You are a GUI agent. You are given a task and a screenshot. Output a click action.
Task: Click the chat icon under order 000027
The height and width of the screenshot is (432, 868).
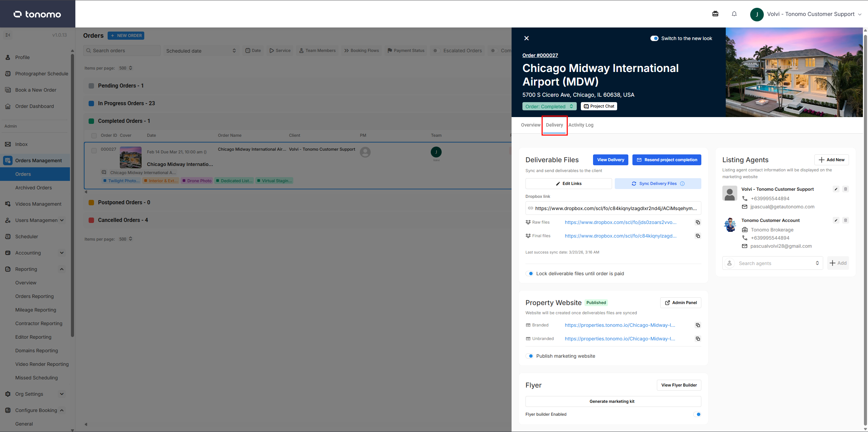pyautogui.click(x=104, y=172)
